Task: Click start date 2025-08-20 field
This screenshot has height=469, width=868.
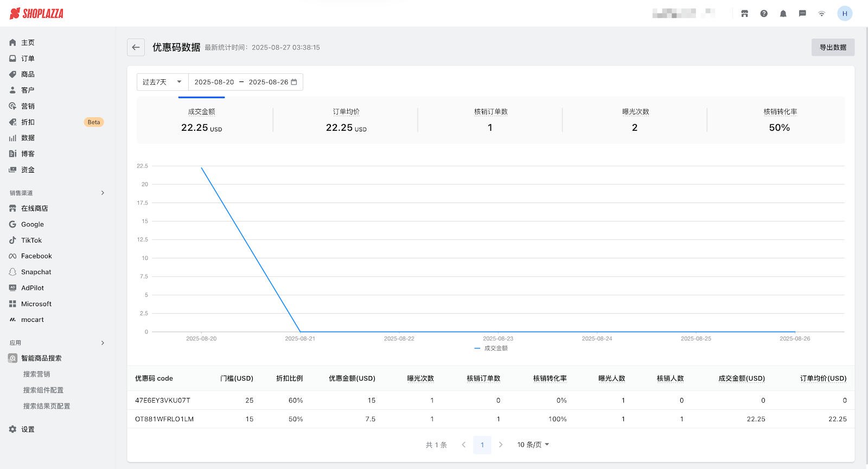Action: 214,82
